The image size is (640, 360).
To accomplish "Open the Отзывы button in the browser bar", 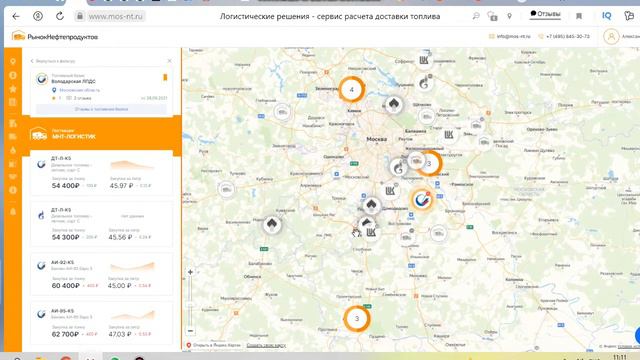I will click(545, 14).
